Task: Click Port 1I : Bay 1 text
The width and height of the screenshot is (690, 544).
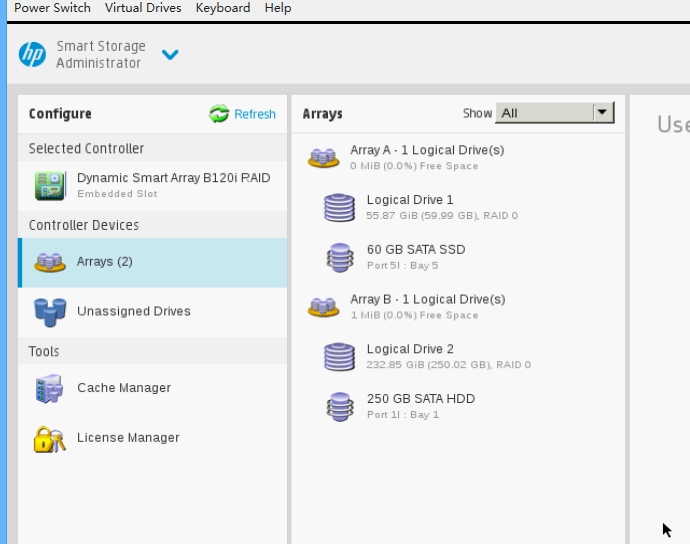Action: click(403, 415)
